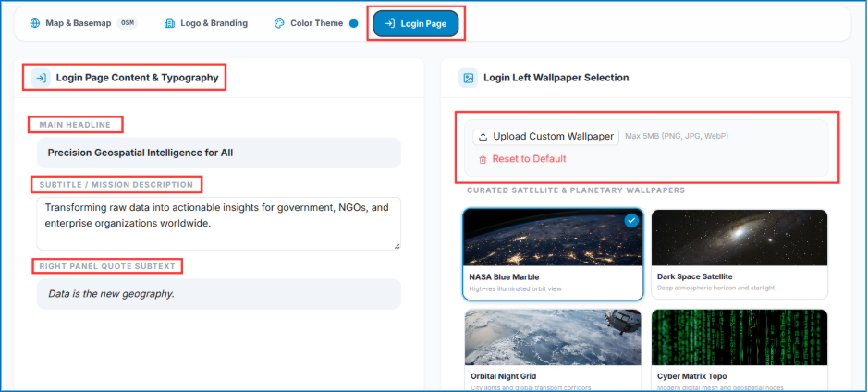Select the NASA Blue Marble wallpaper thumbnail
The image size is (868, 392).
click(x=553, y=254)
